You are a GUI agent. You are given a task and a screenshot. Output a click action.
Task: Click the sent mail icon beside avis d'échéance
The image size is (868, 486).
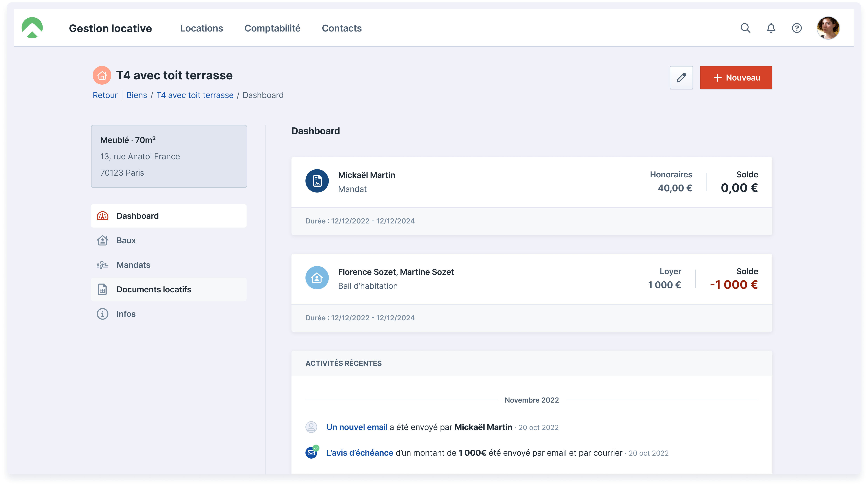tap(312, 452)
